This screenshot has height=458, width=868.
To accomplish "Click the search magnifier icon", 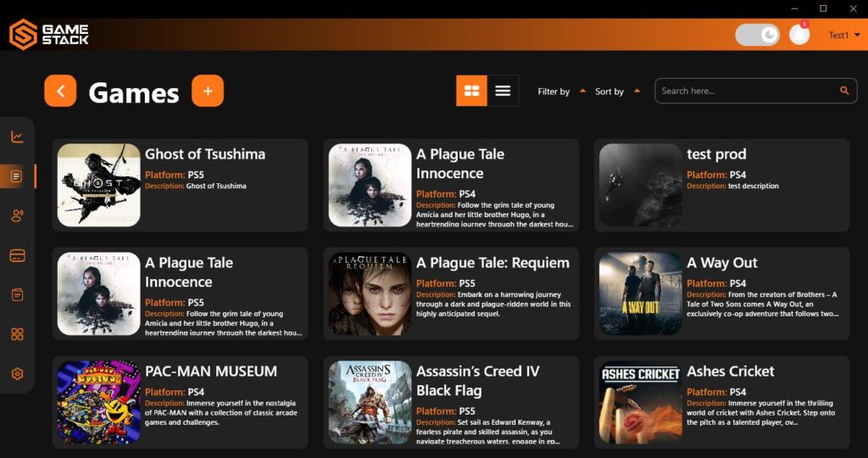I will tap(844, 91).
